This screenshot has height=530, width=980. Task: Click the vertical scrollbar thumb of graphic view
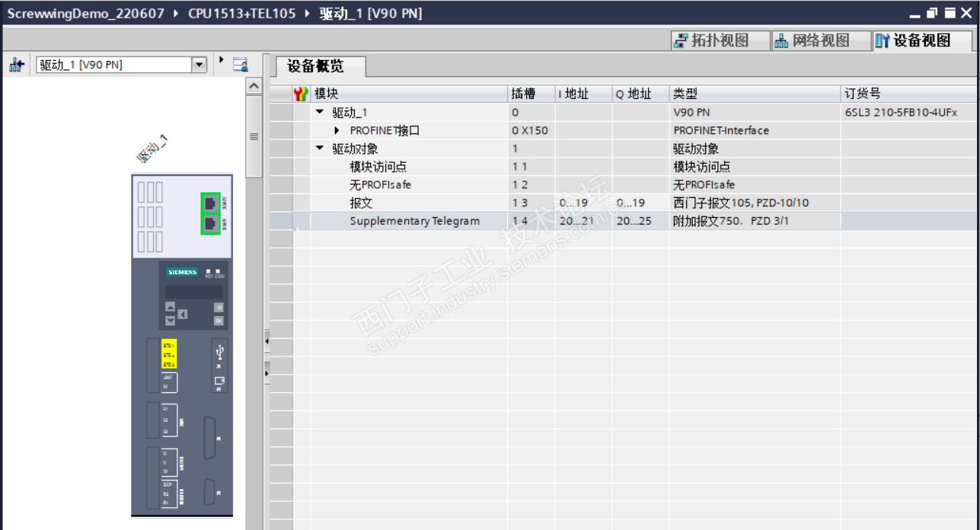pos(254,136)
